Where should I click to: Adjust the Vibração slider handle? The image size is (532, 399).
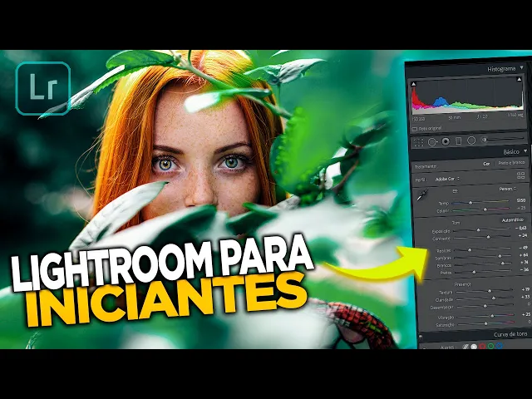click(x=492, y=316)
